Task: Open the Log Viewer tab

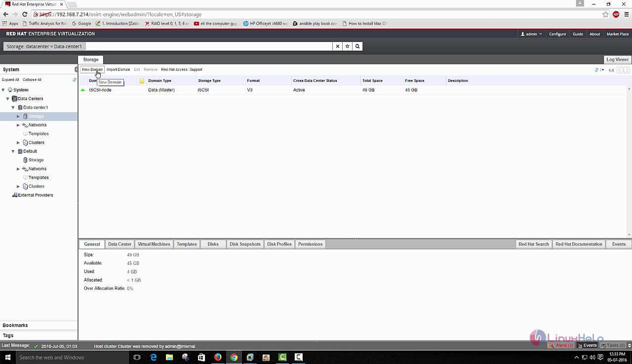Action: [618, 60]
